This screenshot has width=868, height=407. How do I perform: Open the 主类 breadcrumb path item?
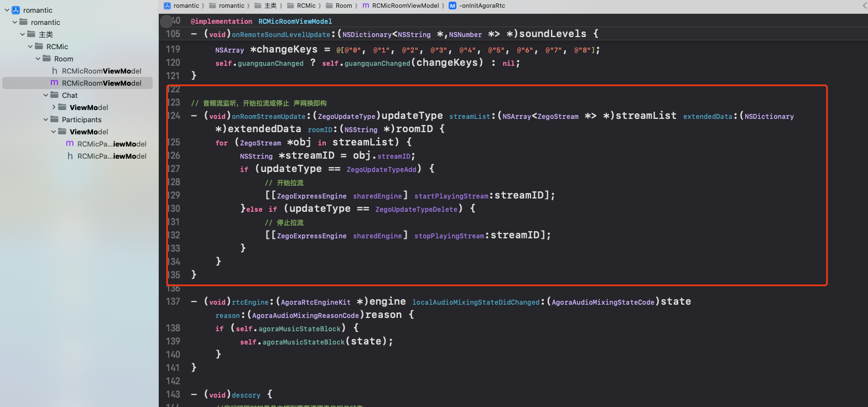(270, 6)
